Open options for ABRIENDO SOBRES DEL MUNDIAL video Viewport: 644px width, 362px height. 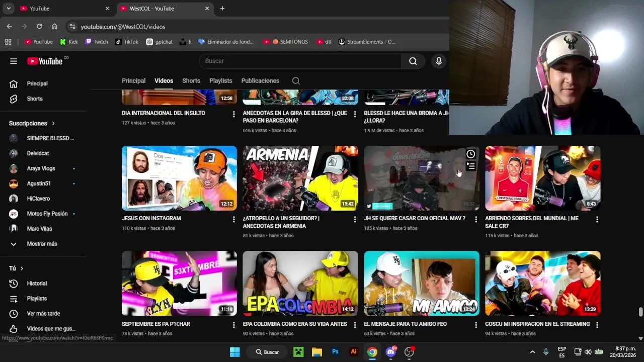point(597,219)
